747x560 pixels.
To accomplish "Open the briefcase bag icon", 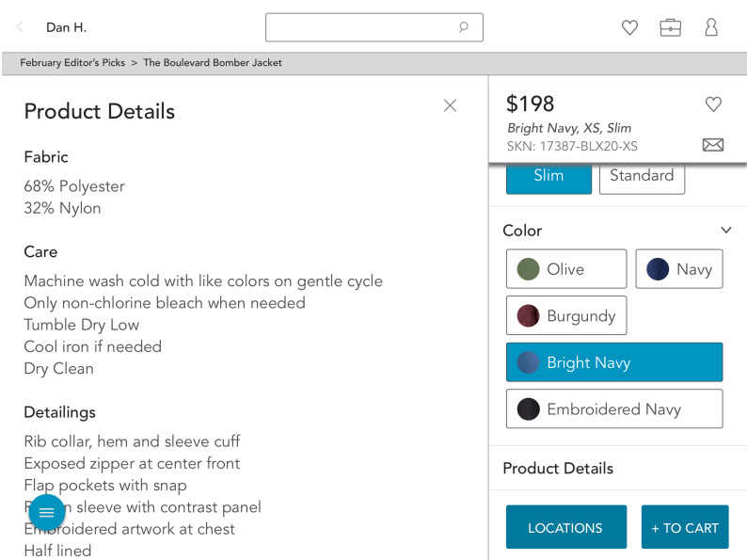I will (670, 27).
